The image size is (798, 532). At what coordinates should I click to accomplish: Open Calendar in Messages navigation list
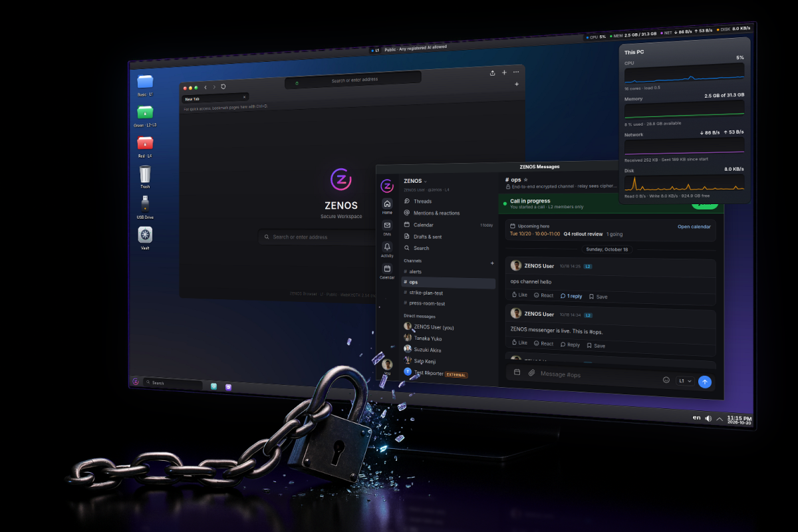(x=449, y=225)
